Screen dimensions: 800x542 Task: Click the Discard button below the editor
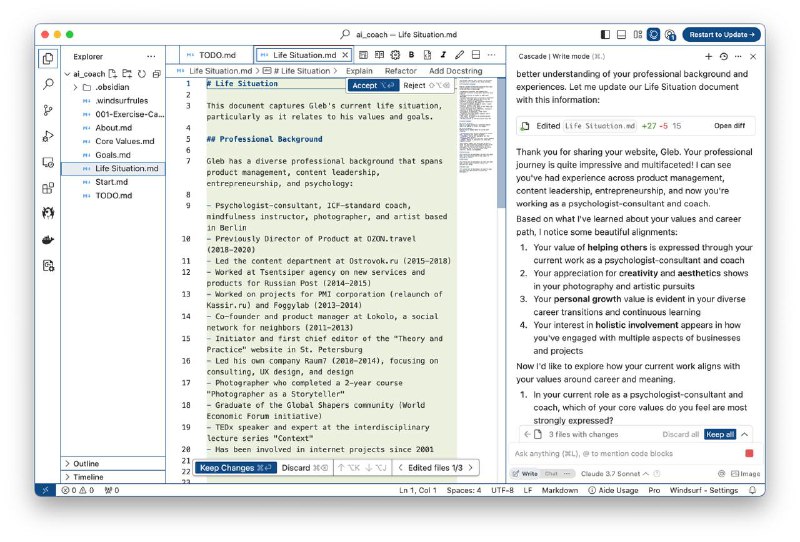point(305,467)
